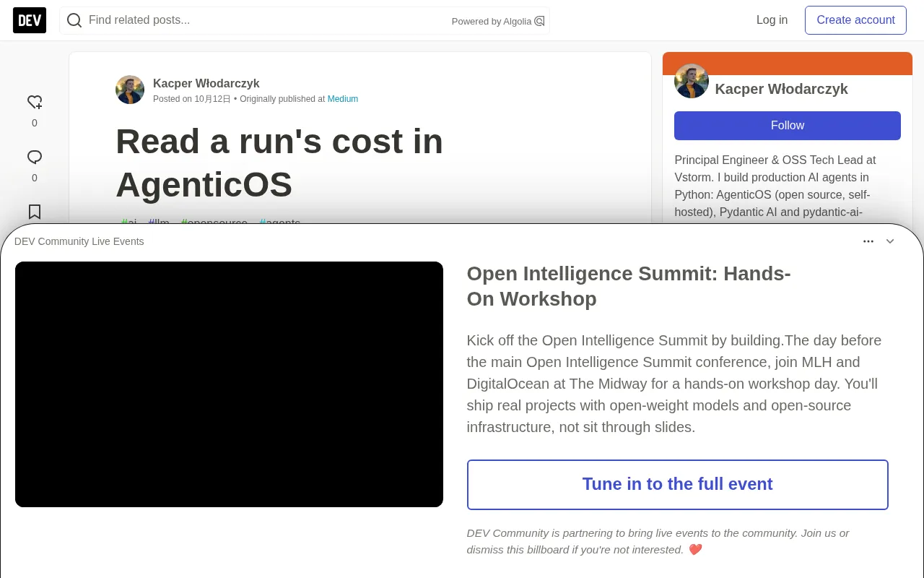The width and height of the screenshot is (924, 578).
Task: Click the heart reaction count 0
Action: click(35, 123)
